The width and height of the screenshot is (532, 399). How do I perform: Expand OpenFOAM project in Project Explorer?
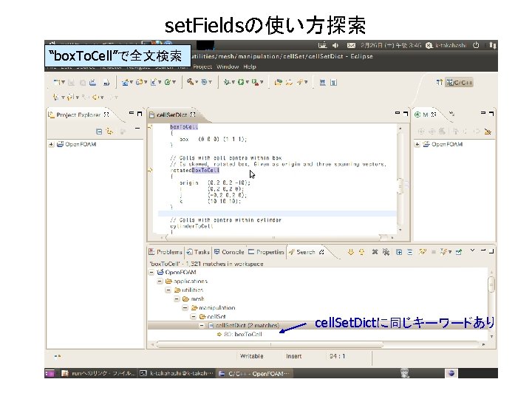[51, 144]
